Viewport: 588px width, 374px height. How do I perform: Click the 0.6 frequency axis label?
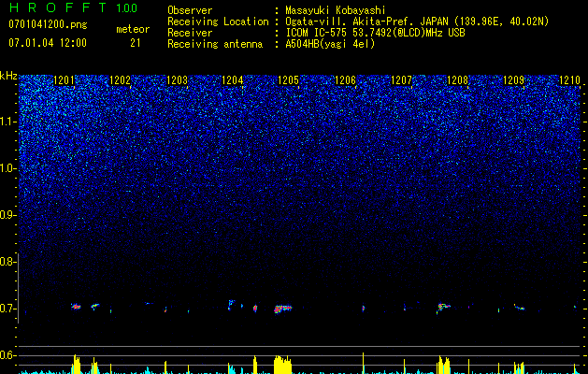click(x=7, y=355)
